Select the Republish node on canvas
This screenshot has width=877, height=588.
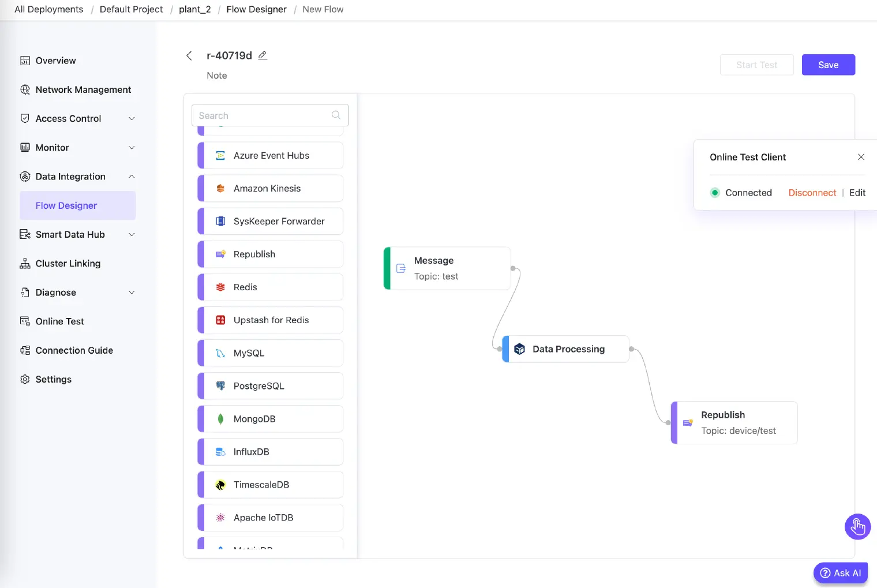click(734, 422)
